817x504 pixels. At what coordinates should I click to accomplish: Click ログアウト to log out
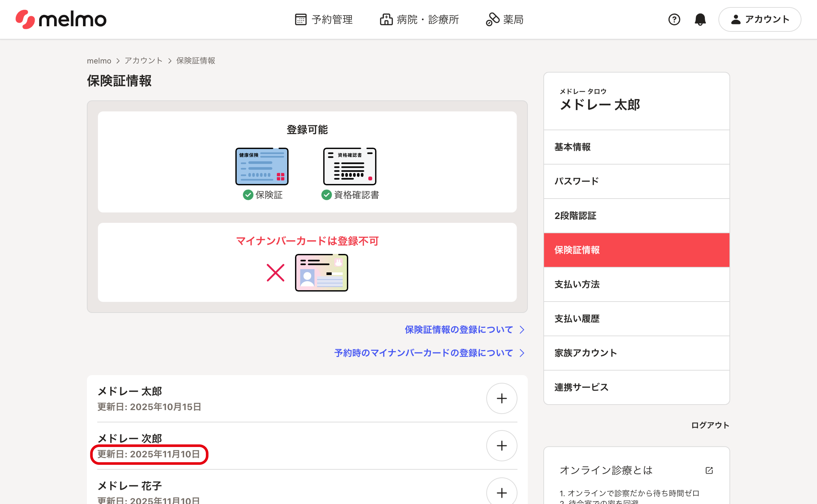click(710, 425)
